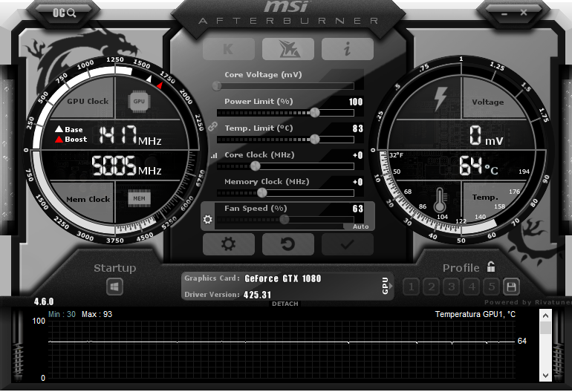Click the Core Clock slider handle
The width and height of the screenshot is (572, 392).
256,166
